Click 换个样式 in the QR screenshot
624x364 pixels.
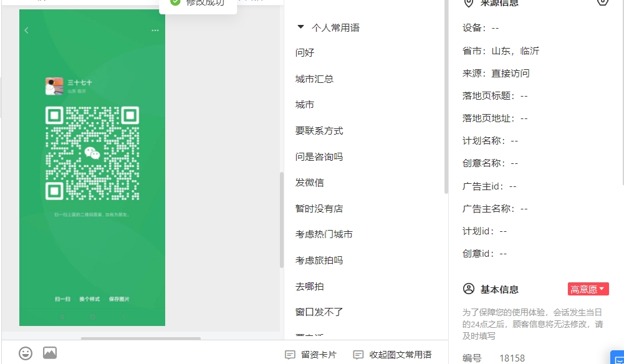click(90, 299)
